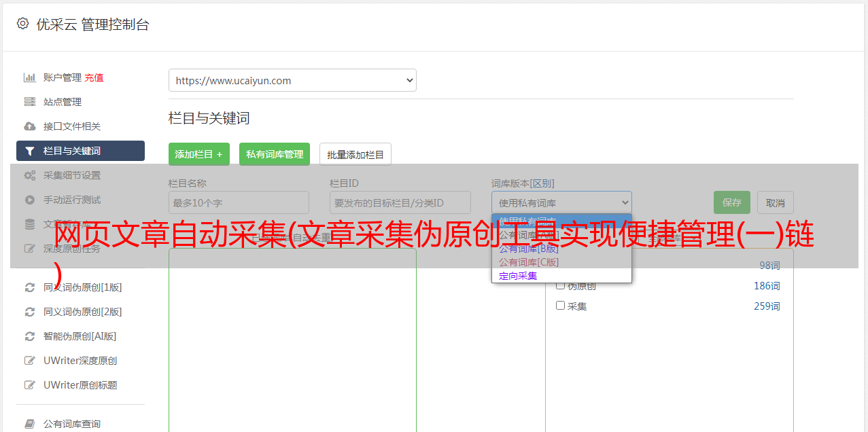Click the 栏目ID input field
Image resolution: width=868 pixels, height=432 pixels.
click(x=400, y=202)
